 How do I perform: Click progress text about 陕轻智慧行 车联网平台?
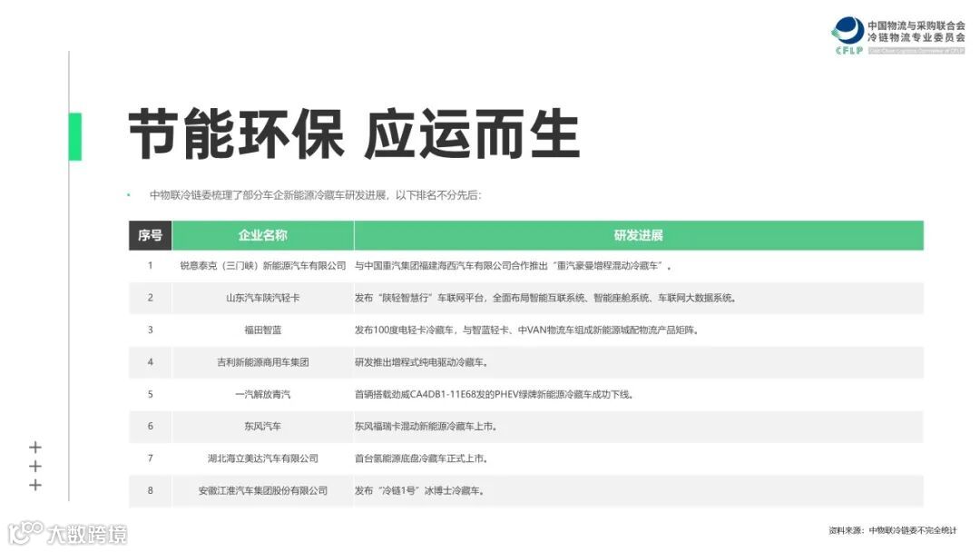pos(545,298)
